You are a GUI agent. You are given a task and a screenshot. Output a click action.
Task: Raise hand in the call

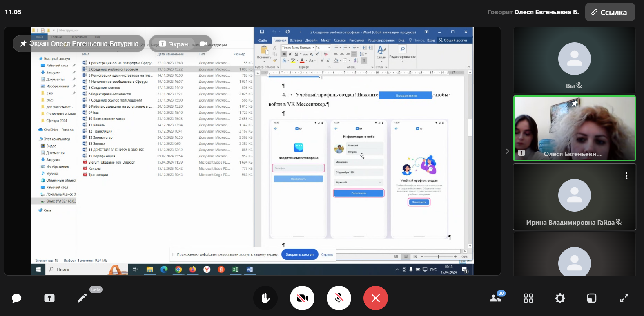[x=265, y=298]
